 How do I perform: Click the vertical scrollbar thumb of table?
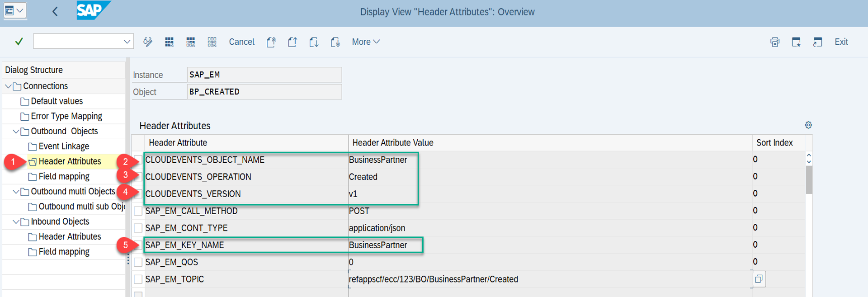(x=809, y=180)
